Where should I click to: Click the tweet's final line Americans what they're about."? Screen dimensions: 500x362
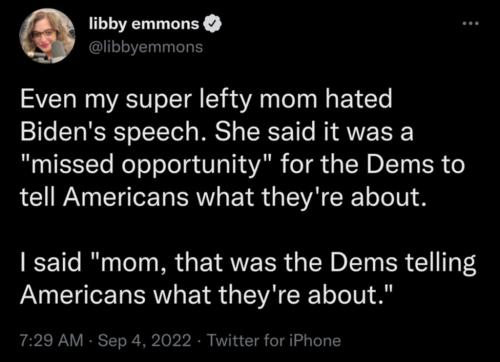(208, 296)
